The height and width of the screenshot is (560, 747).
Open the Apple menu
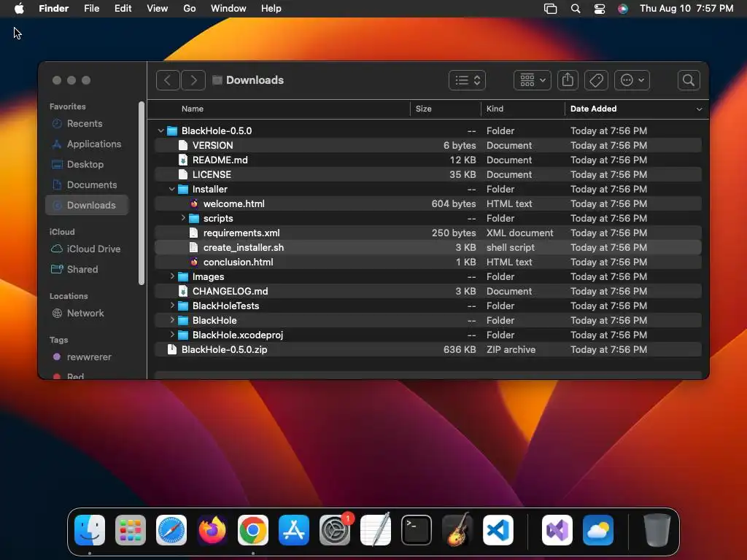[x=19, y=9]
